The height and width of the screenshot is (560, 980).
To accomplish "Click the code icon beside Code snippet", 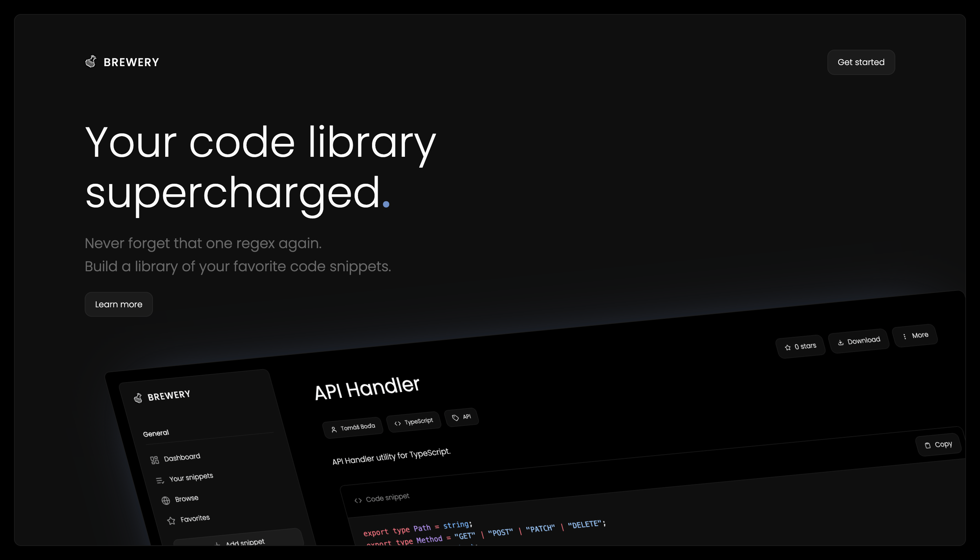I will (x=358, y=500).
